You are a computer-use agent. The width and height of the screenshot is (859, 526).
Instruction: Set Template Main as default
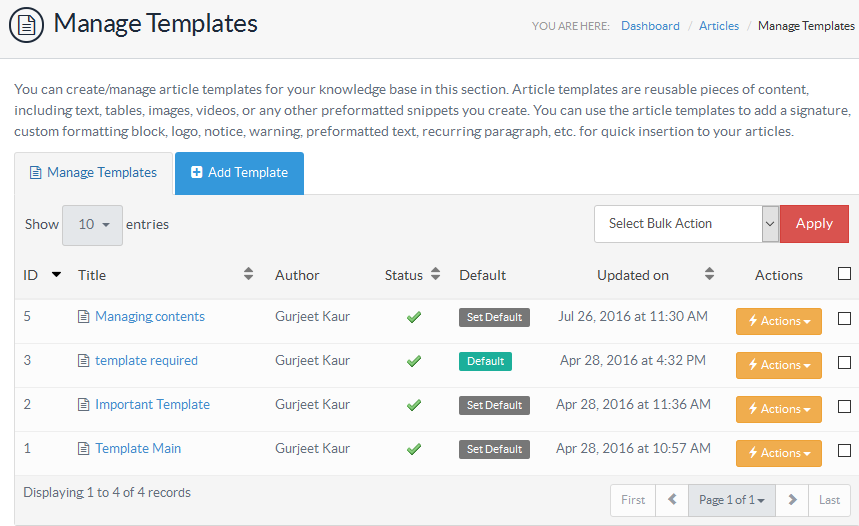coord(494,449)
